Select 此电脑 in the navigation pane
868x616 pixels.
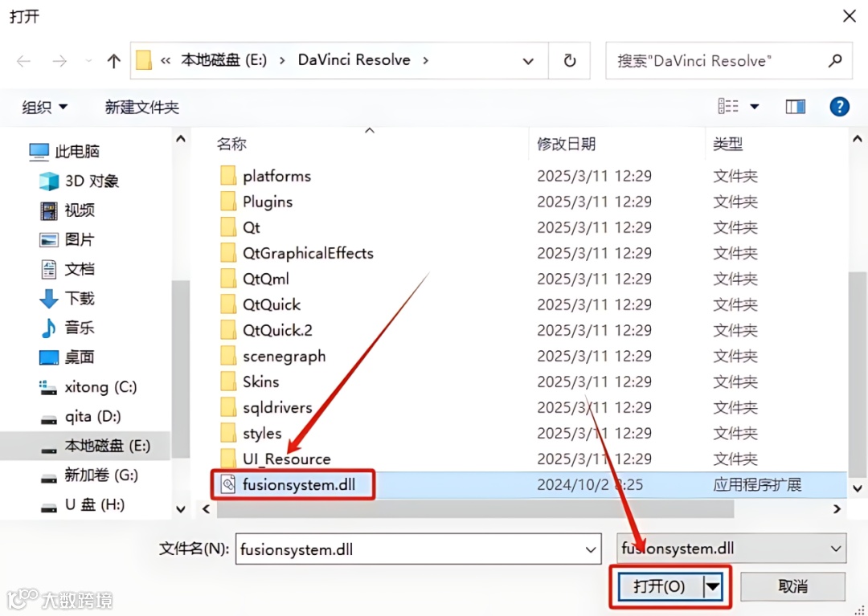64,151
